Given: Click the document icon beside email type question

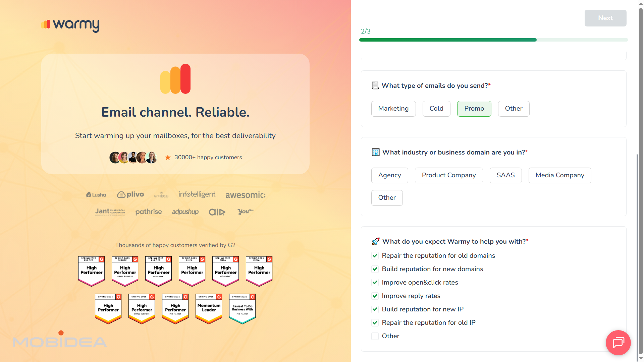Looking at the screenshot, I should [x=375, y=85].
